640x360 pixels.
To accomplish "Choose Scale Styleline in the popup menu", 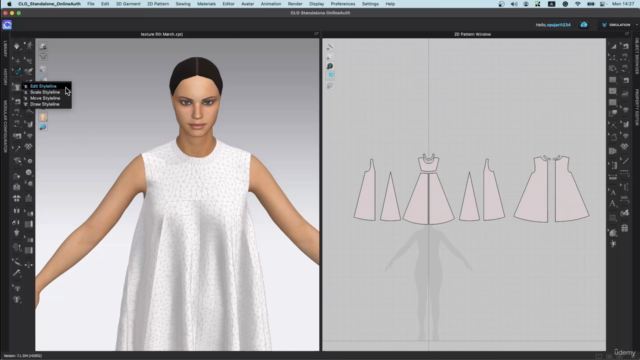I will tap(46, 92).
